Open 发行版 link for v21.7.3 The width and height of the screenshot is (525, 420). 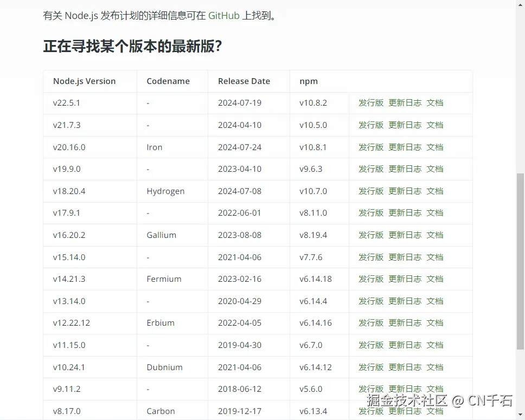click(370, 125)
